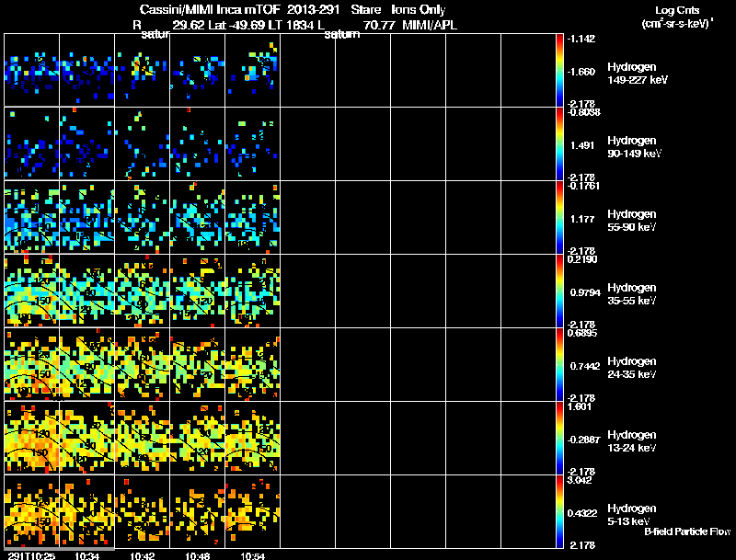Click the 'Log Cnts' scale heading
This screenshot has height=560, width=736.
click(x=677, y=10)
